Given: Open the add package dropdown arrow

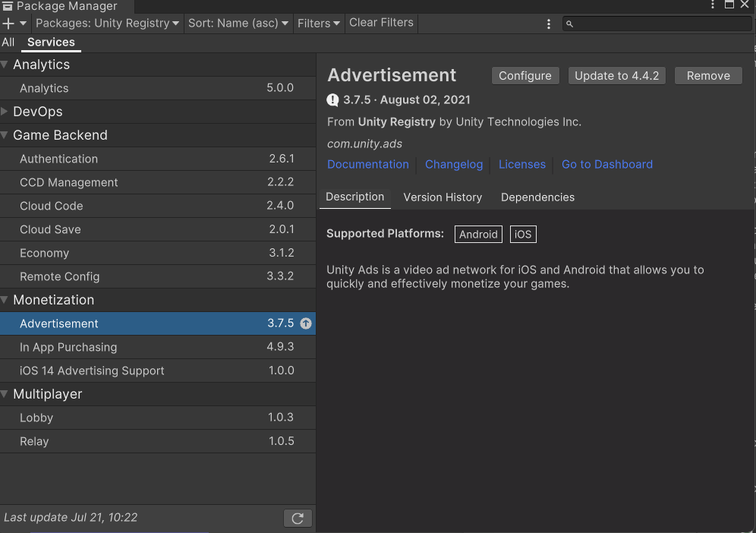Looking at the screenshot, I should 23,23.
